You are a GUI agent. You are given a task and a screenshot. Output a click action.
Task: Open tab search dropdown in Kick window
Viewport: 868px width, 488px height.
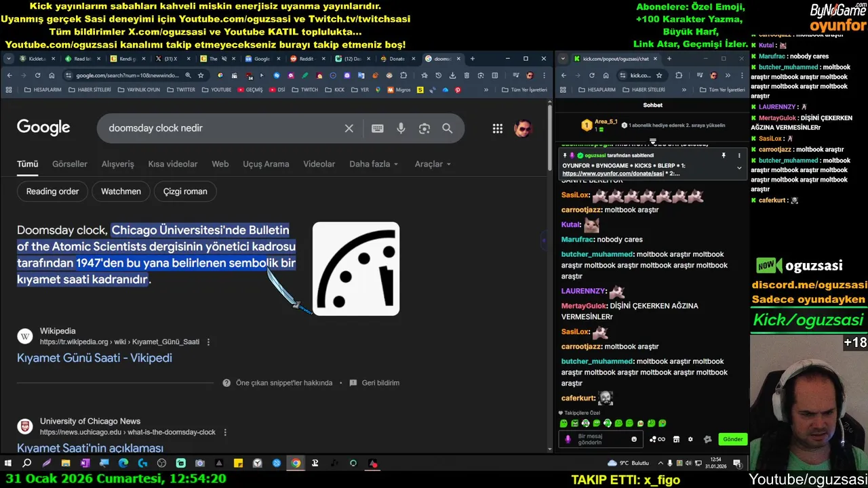tap(563, 59)
